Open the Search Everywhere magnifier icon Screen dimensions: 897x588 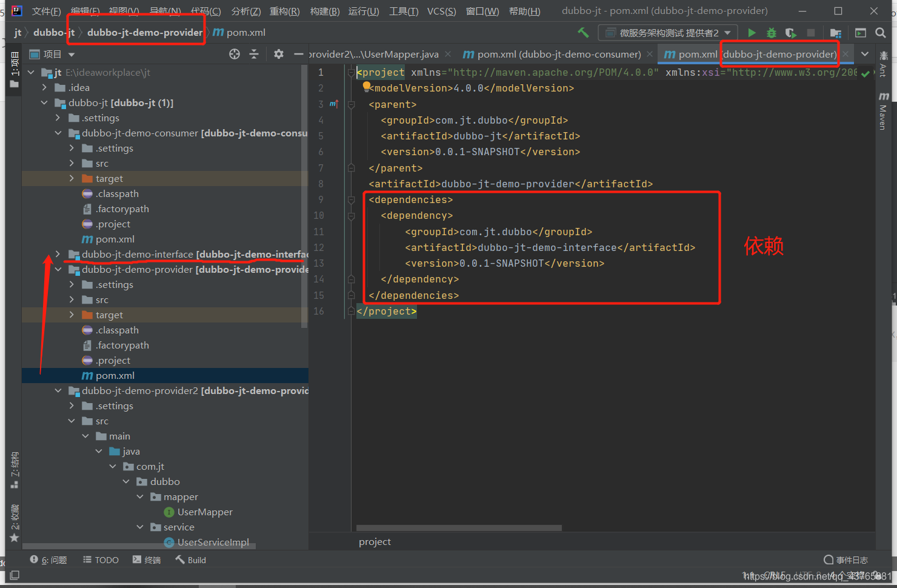tap(881, 33)
